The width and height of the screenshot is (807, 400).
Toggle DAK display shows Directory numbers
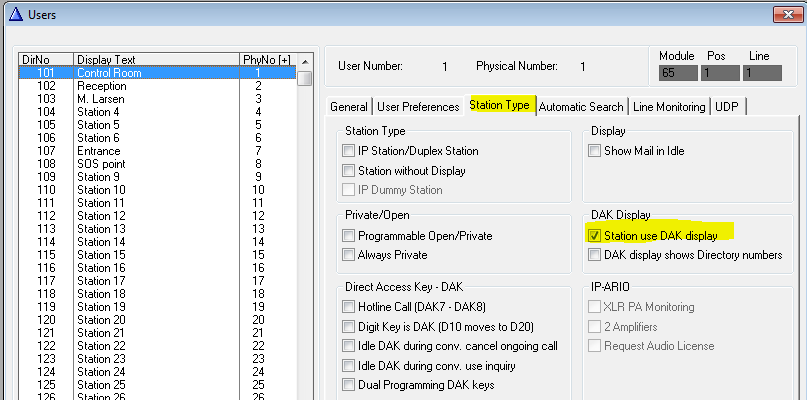[x=595, y=255]
